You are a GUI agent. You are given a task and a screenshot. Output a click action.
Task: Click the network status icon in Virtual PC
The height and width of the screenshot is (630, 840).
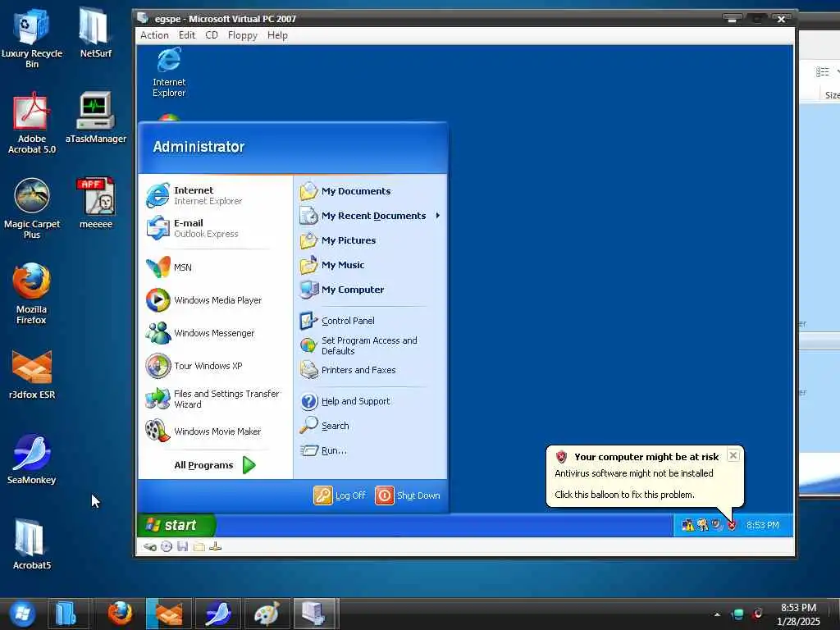click(x=216, y=547)
